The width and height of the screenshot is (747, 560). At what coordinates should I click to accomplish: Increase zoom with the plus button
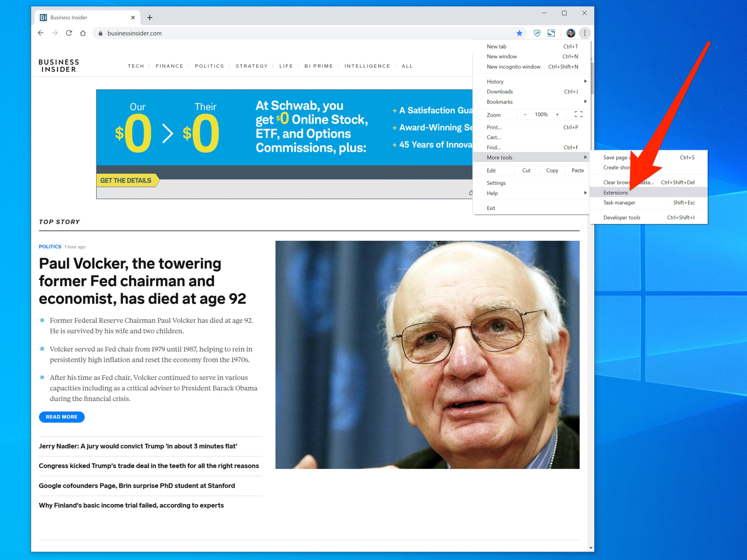tap(557, 114)
